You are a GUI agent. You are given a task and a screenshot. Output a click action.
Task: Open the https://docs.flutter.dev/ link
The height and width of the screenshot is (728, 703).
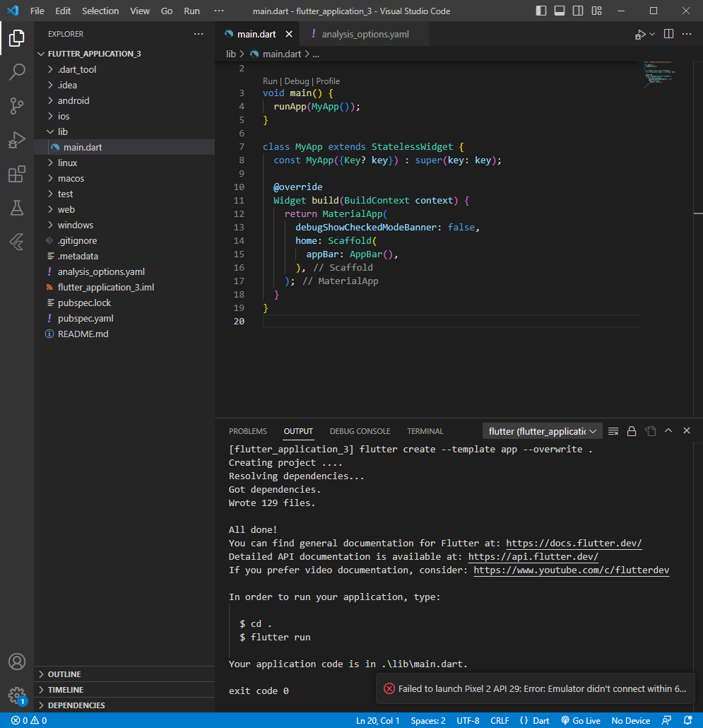pyautogui.click(x=574, y=544)
